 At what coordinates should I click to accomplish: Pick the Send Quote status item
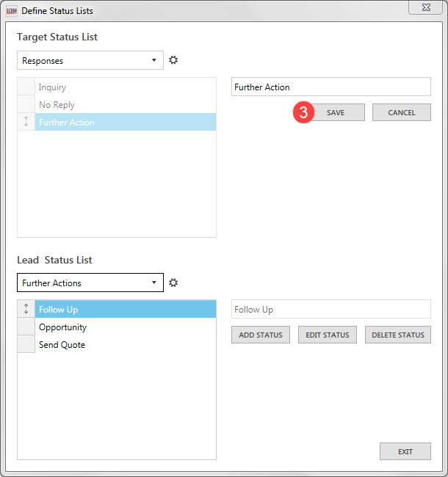(x=62, y=345)
